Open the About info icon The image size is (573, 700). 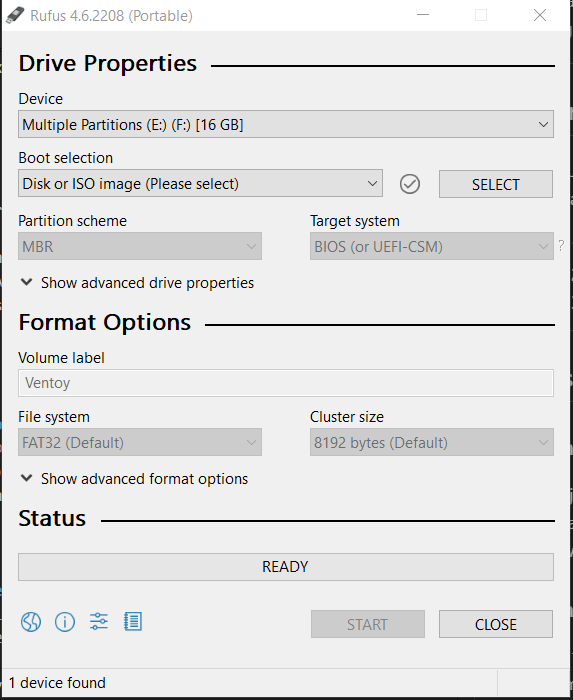tap(65, 621)
